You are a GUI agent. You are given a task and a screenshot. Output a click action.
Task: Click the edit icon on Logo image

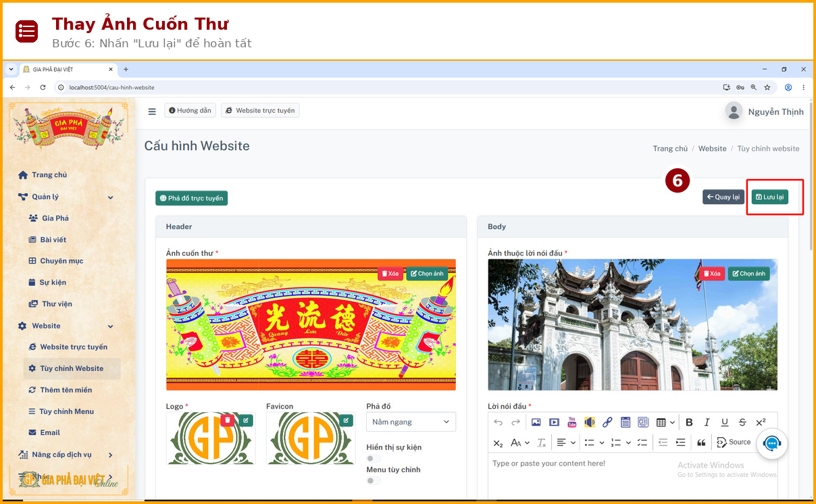pyautogui.click(x=246, y=420)
